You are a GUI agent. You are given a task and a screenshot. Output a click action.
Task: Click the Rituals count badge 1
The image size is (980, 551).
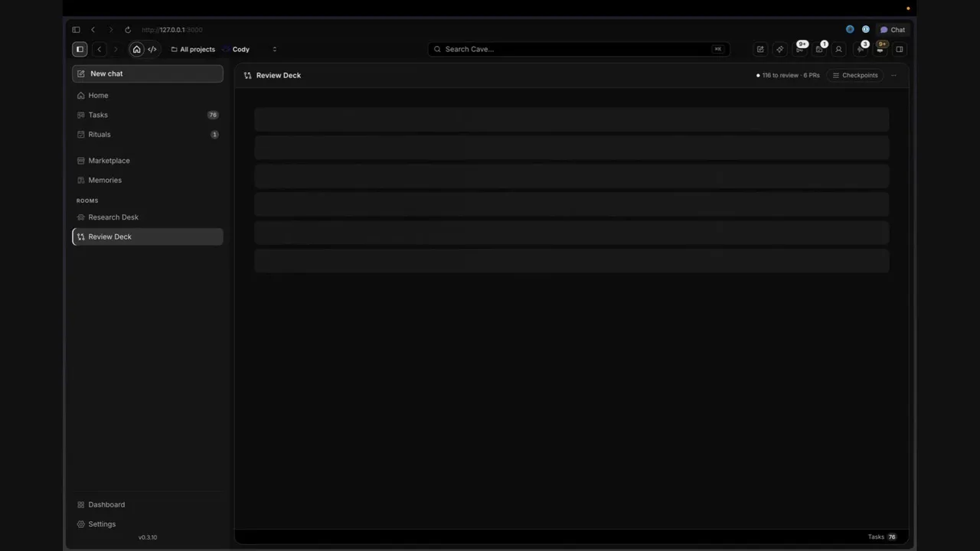click(x=214, y=135)
